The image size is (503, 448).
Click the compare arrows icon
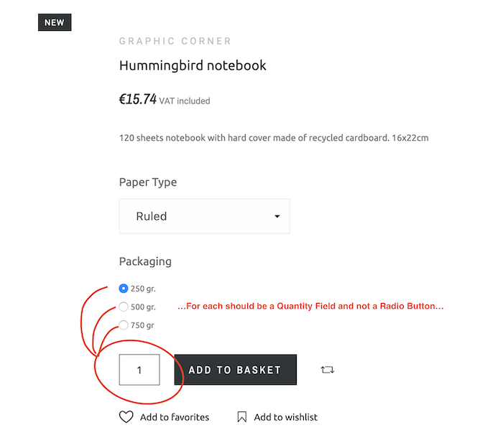point(328,370)
